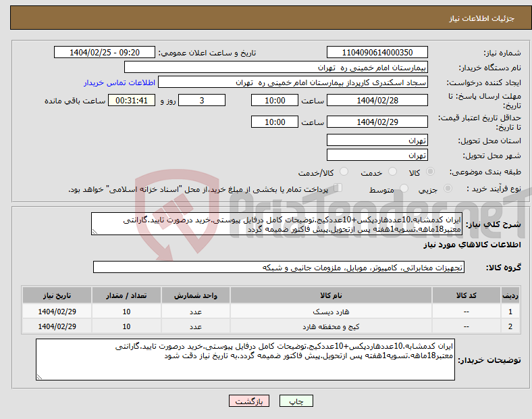This screenshot has width=532, height=419.
Task: Click the هارد دیسک item name cell
Action: (x=331, y=312)
